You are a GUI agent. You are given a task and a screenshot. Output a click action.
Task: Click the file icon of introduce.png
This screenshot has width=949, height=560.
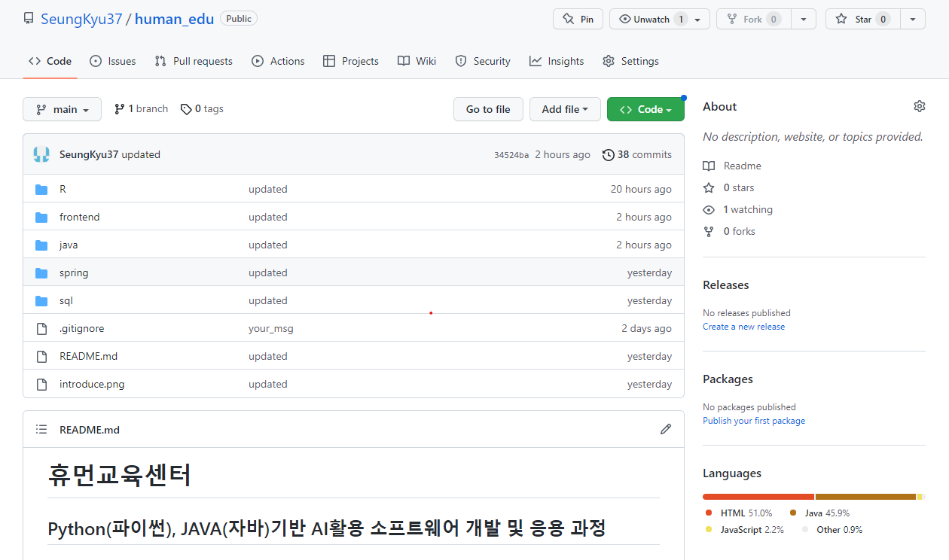pyautogui.click(x=41, y=384)
